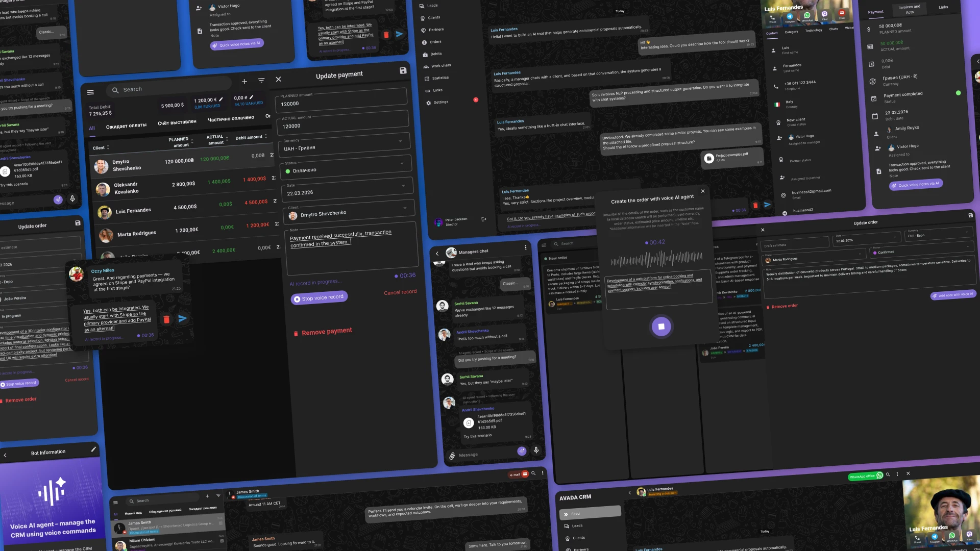
Task: Delete the recording in the Ozzy Miles chat
Action: click(166, 319)
